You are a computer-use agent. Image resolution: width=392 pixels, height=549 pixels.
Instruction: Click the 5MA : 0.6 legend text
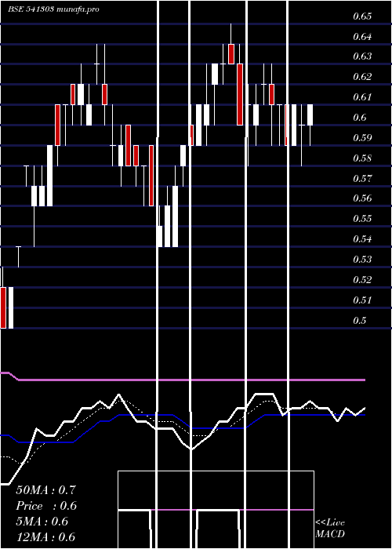point(42,522)
